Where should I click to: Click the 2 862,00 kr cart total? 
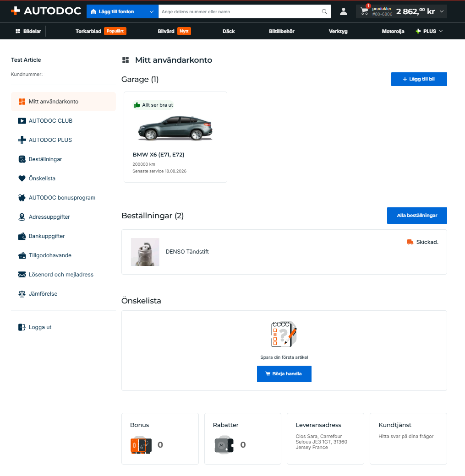point(416,11)
